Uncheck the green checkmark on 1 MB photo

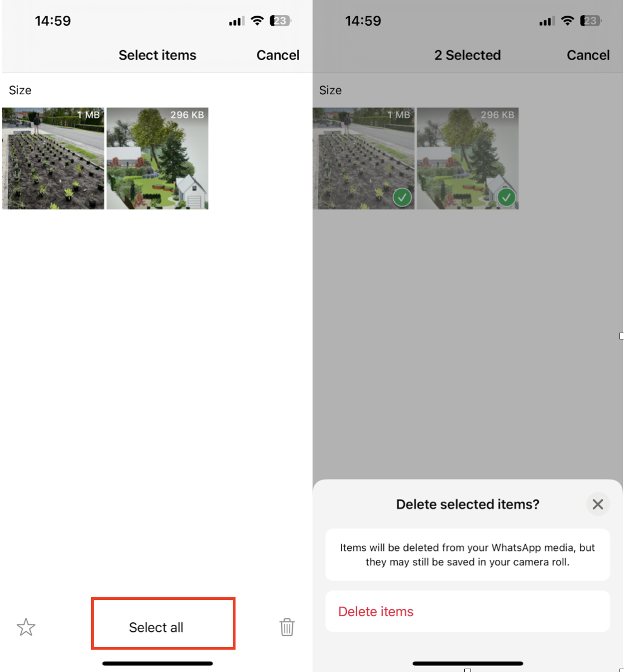click(402, 197)
